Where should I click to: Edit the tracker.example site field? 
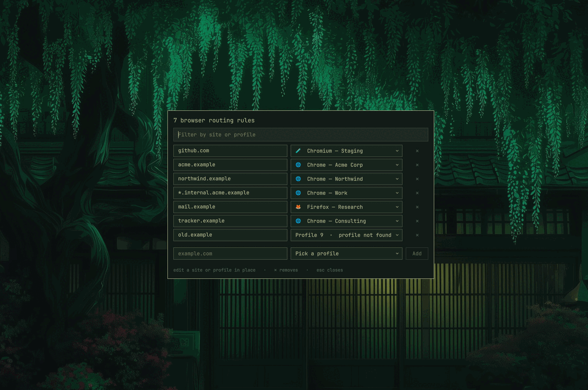point(230,221)
